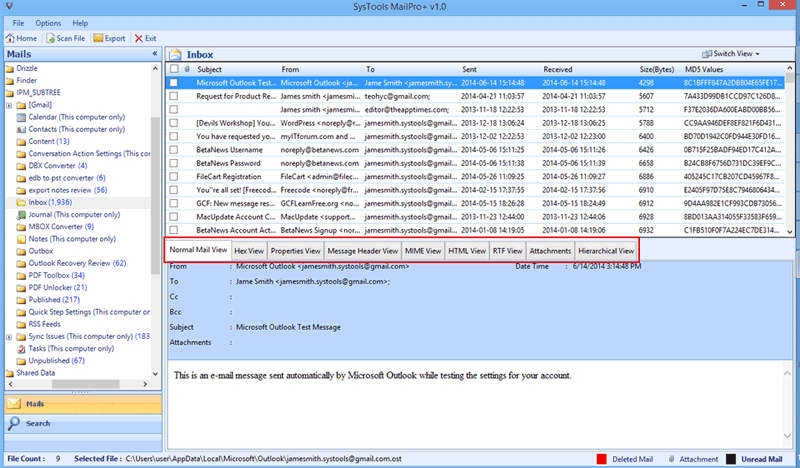Open the Search pane button
The image size is (800, 468).
coord(83,423)
